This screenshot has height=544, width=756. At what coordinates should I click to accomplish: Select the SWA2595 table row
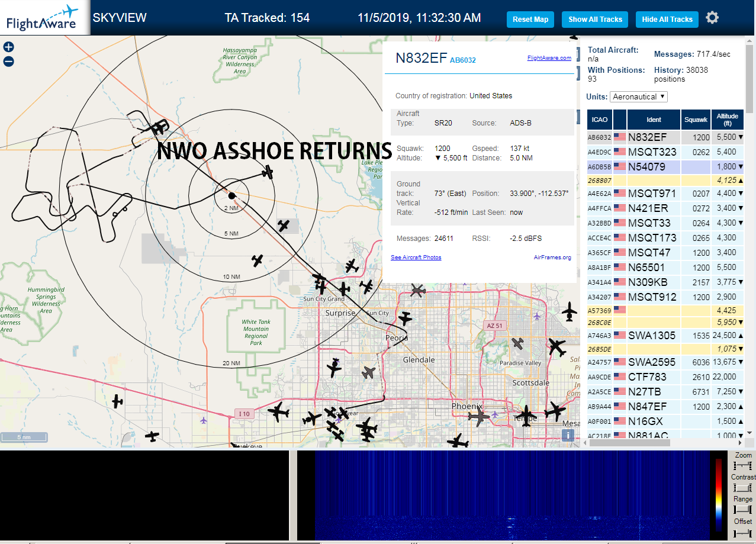tap(665, 362)
